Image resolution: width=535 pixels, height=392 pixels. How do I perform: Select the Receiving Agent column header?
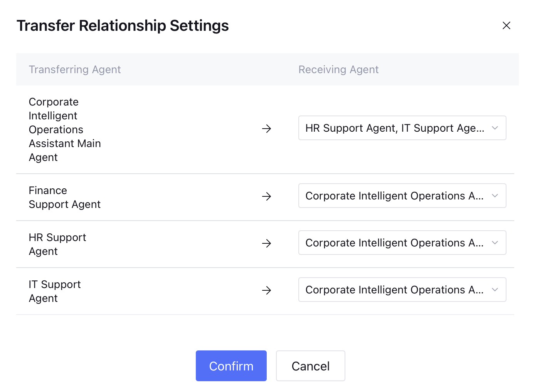[x=338, y=69]
